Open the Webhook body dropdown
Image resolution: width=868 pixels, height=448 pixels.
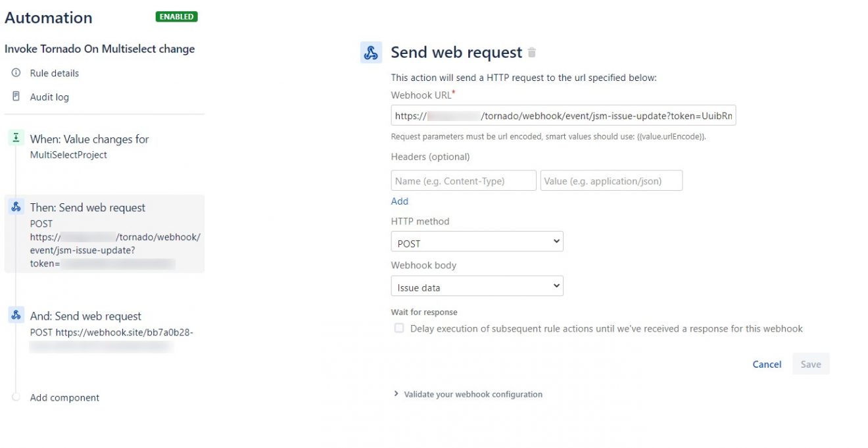tap(477, 286)
